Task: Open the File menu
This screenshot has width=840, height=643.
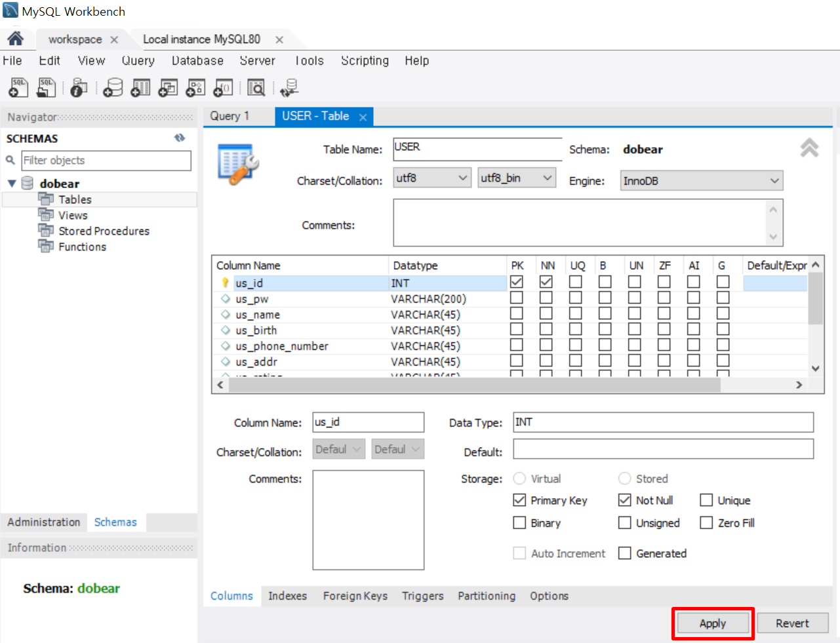Action: click(x=12, y=60)
